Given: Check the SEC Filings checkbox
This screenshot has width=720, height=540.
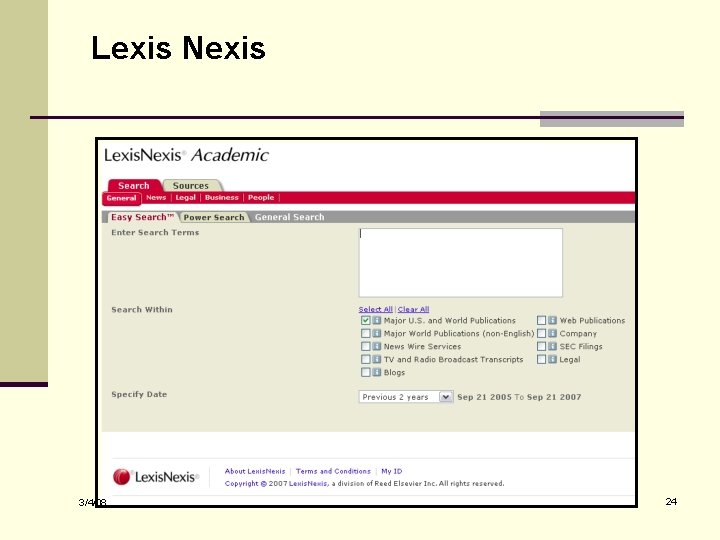Looking at the screenshot, I should 541,346.
